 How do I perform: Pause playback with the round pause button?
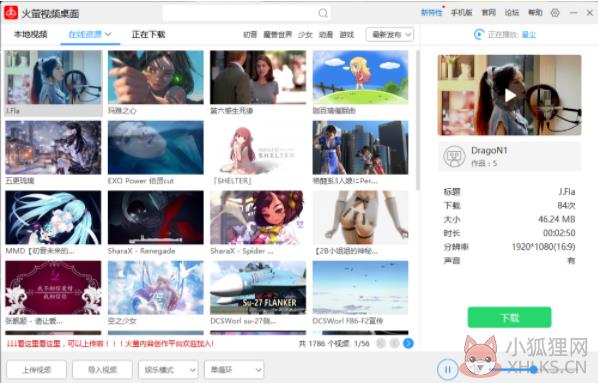tap(447, 369)
